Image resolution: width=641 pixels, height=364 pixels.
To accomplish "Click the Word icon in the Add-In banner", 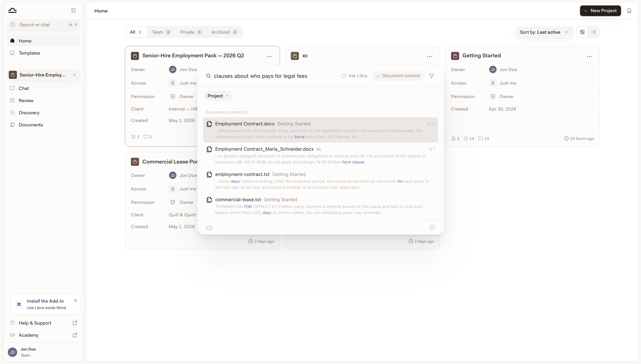I will click(19, 304).
